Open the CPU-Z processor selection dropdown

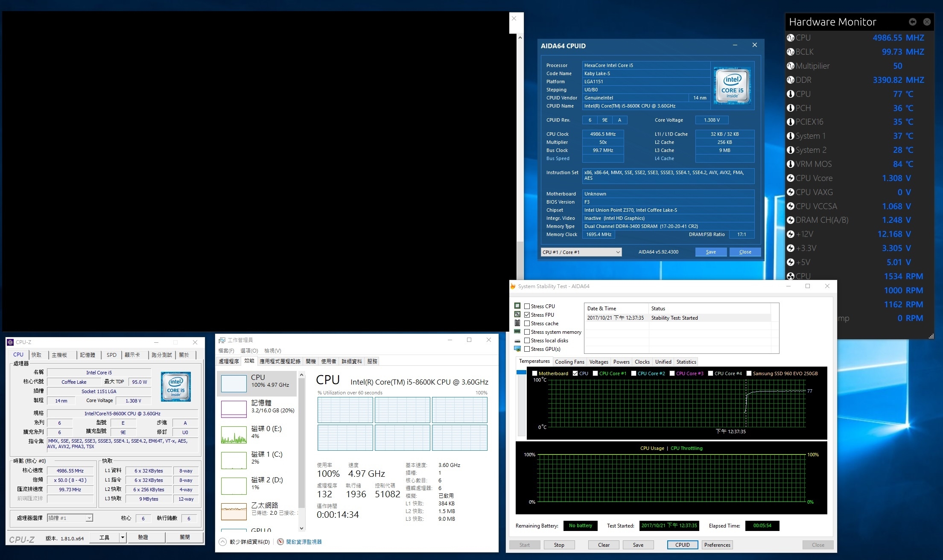pos(70,518)
